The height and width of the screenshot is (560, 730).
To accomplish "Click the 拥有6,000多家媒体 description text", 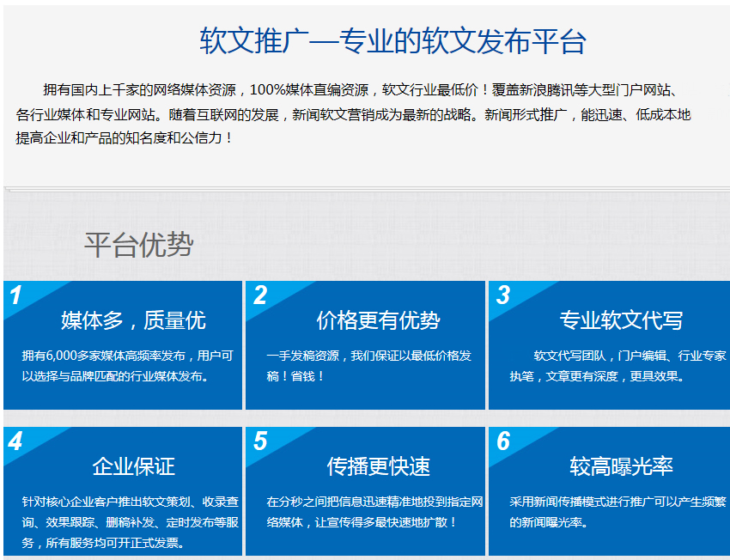I will (127, 365).
